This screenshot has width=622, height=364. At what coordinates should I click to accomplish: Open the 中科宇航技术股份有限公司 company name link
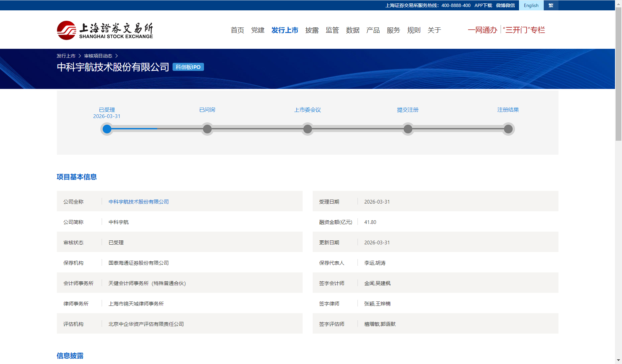tap(138, 202)
